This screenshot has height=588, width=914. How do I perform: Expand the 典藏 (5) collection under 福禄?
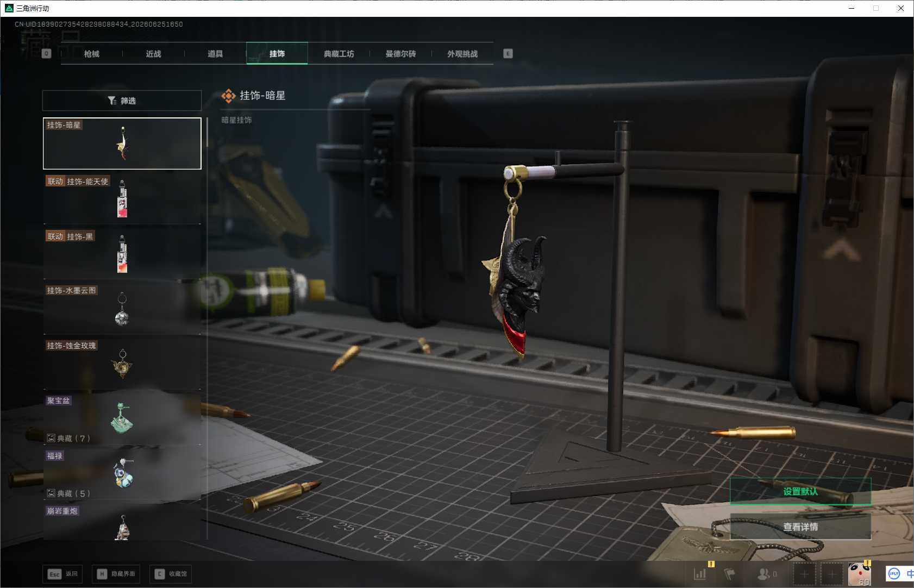tap(68, 493)
